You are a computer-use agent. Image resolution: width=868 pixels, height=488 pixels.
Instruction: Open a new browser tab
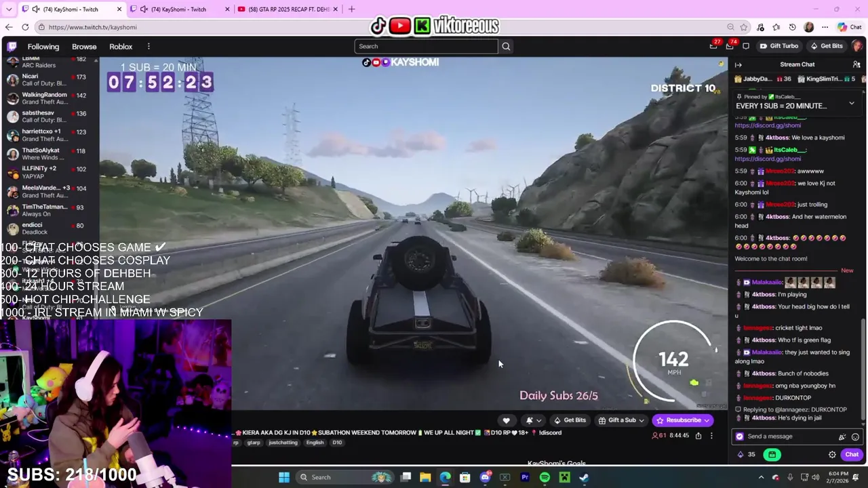(351, 9)
